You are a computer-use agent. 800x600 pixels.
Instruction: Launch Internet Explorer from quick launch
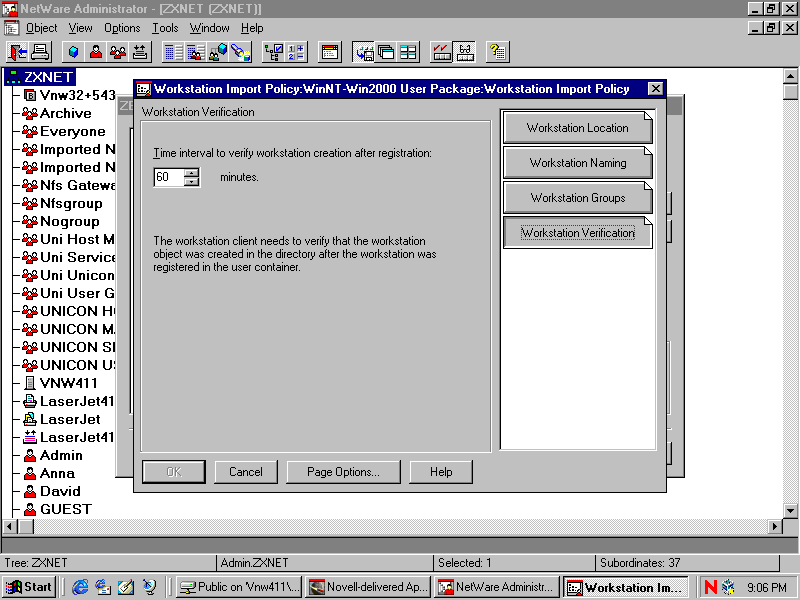click(80, 587)
